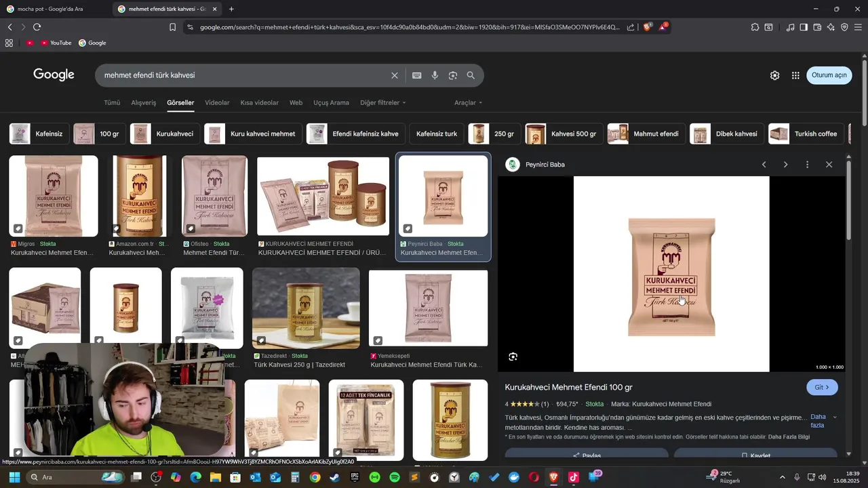Viewport: 868px width, 488px height.
Task: Click the Paylaş share button
Action: (x=587, y=455)
